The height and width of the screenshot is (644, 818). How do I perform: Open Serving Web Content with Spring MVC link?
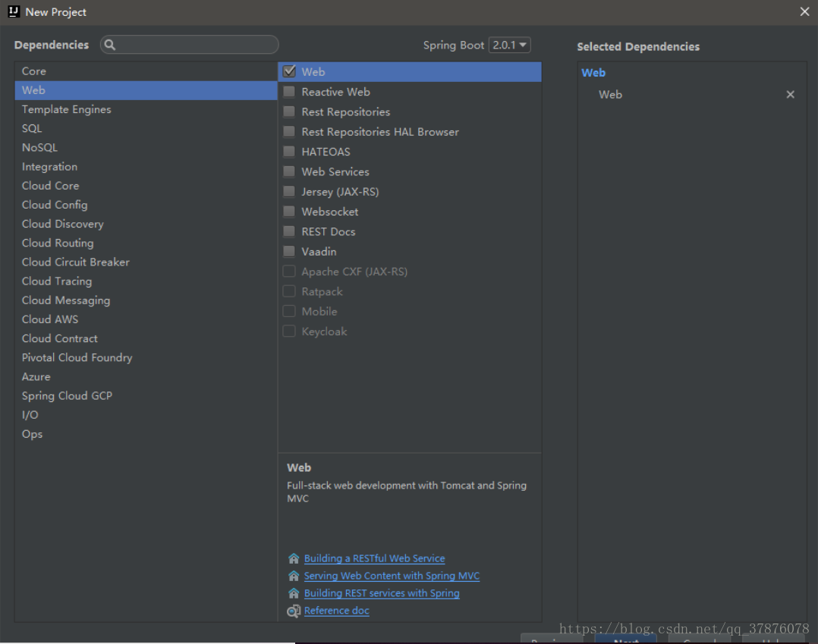[392, 576]
